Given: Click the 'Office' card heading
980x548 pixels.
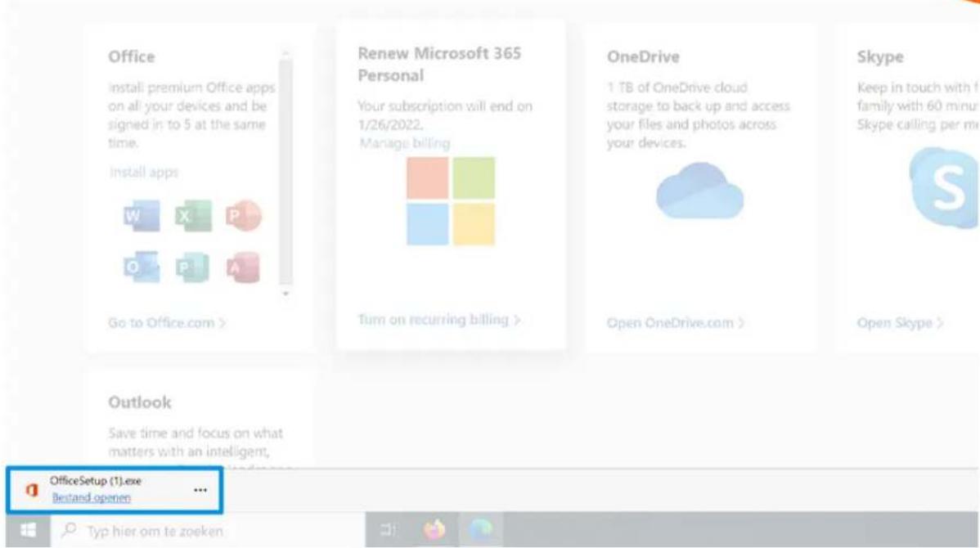Looking at the screenshot, I should pyautogui.click(x=131, y=57).
